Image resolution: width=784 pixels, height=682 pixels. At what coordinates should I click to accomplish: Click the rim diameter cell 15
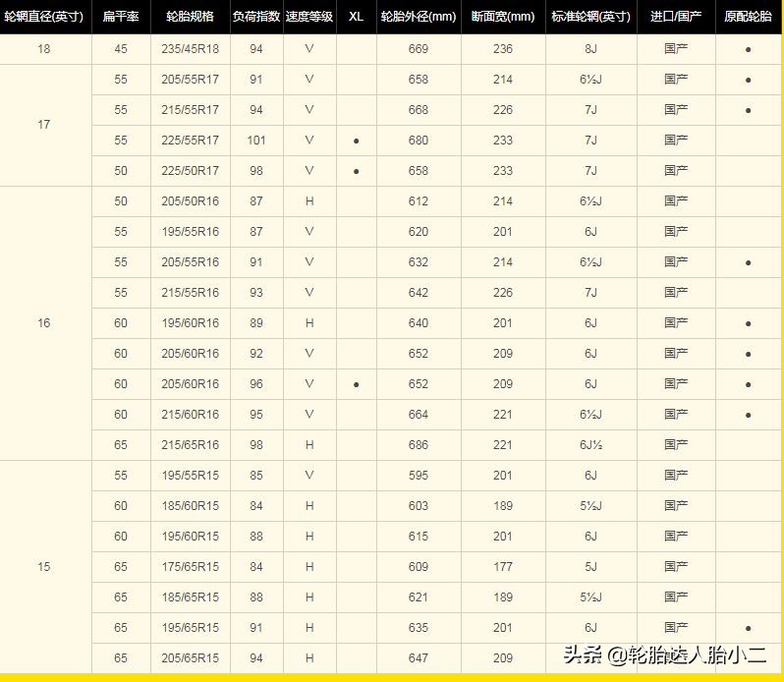click(x=44, y=566)
